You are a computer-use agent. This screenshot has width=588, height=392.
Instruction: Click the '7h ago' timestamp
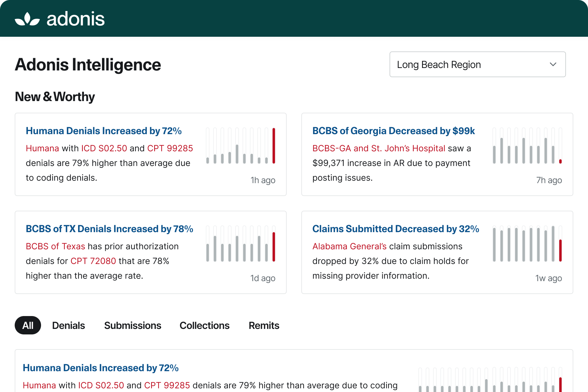coord(549,180)
